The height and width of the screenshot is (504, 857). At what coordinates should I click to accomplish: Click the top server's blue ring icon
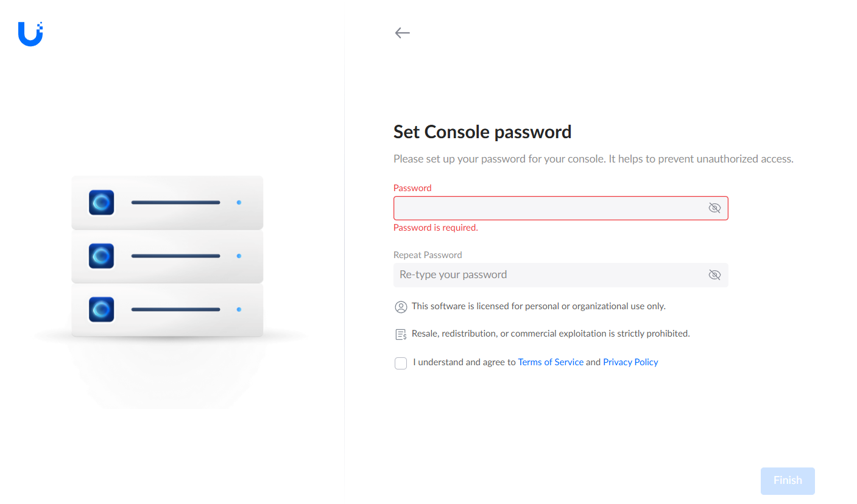point(102,203)
